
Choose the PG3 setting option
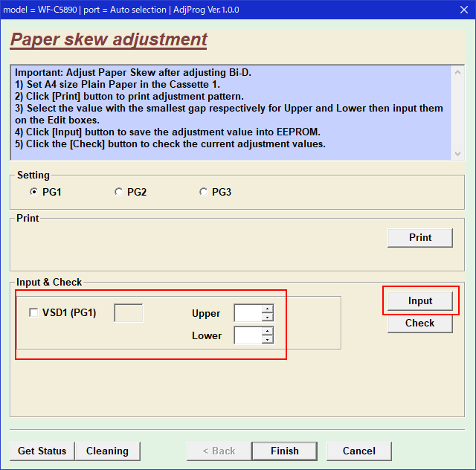point(203,192)
